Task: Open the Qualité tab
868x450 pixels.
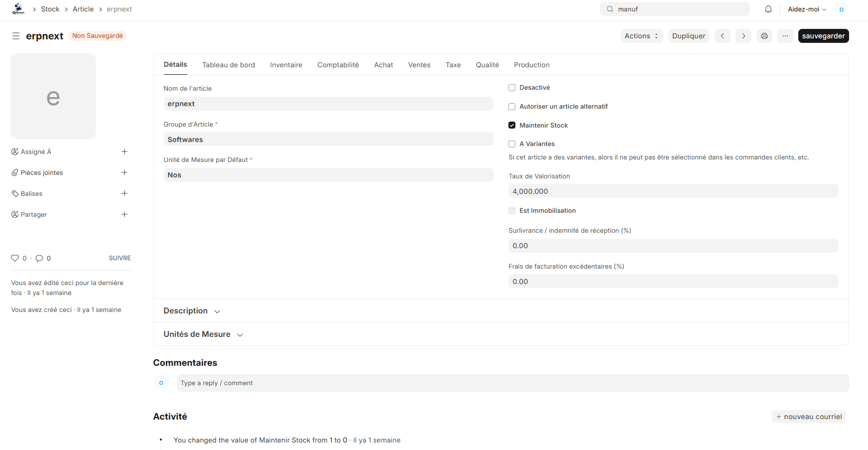Action: tap(487, 65)
